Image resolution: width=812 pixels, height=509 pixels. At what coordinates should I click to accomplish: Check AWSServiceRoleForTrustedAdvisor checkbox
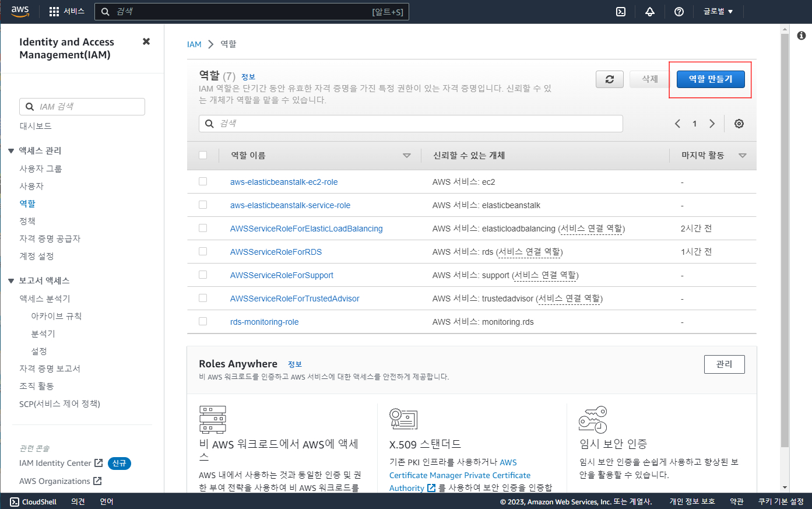pos(203,298)
